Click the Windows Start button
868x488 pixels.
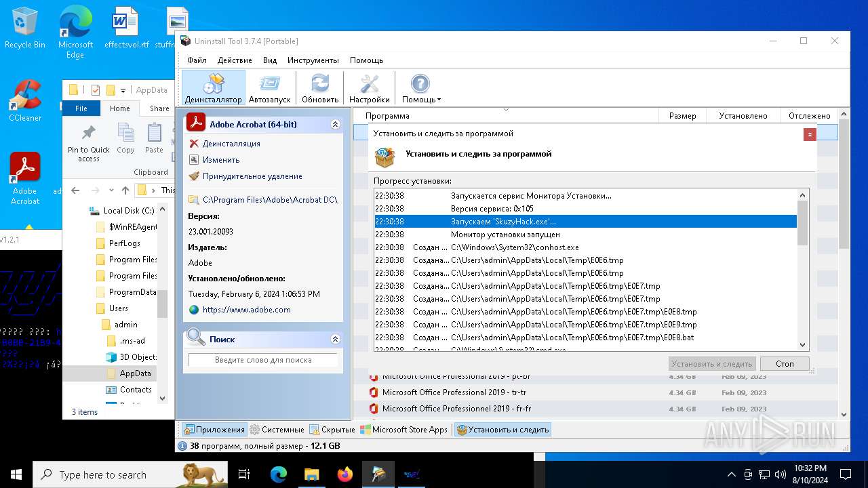pos(16,474)
